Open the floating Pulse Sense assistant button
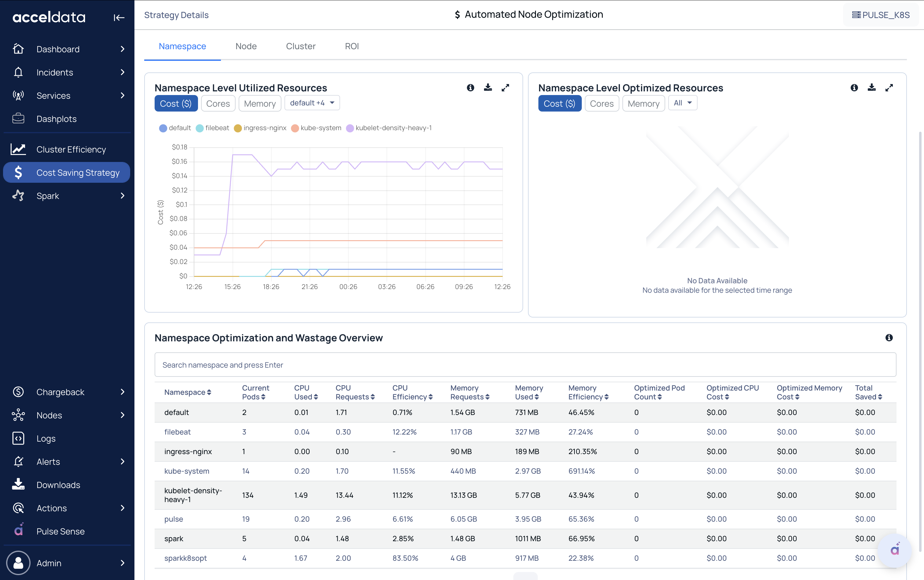 894,550
